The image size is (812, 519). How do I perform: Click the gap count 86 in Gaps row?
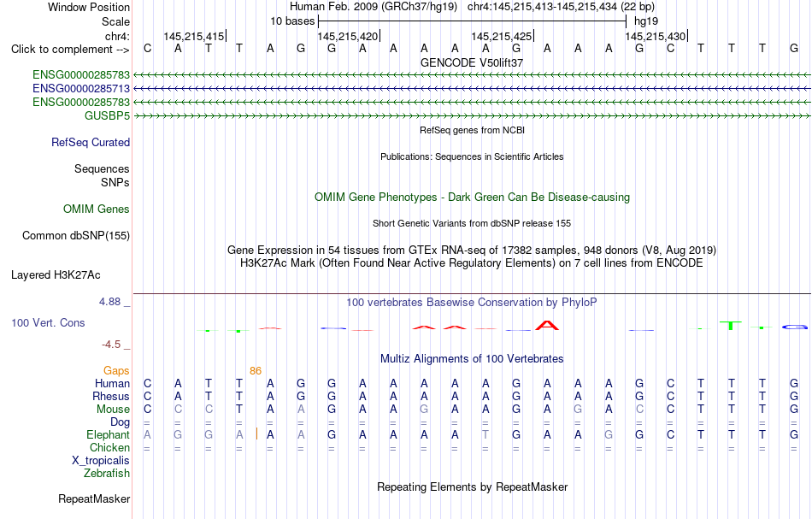256,371
